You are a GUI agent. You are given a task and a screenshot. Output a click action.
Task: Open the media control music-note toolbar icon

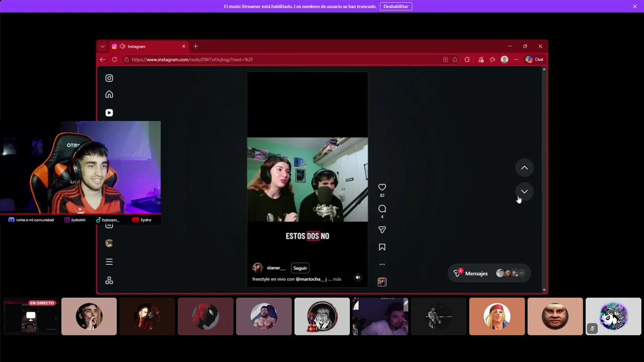481,59
